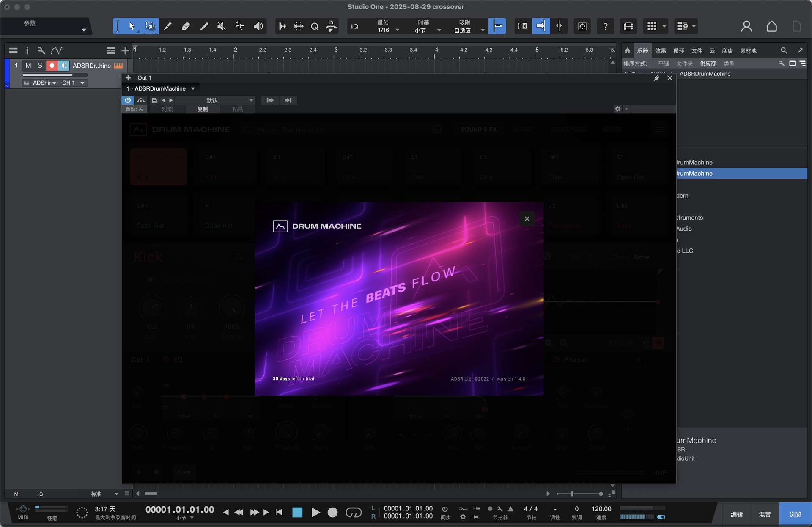Open track inspector i icon
This screenshot has height=527, width=812.
(x=27, y=51)
